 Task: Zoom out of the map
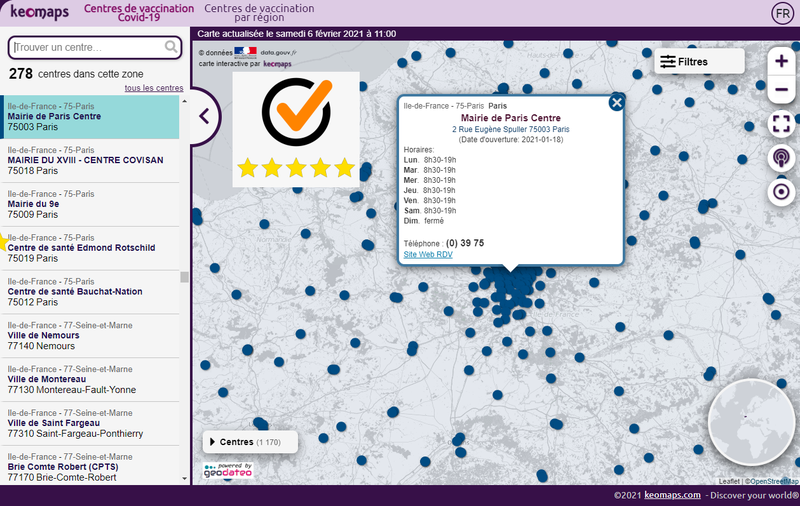pos(781,91)
